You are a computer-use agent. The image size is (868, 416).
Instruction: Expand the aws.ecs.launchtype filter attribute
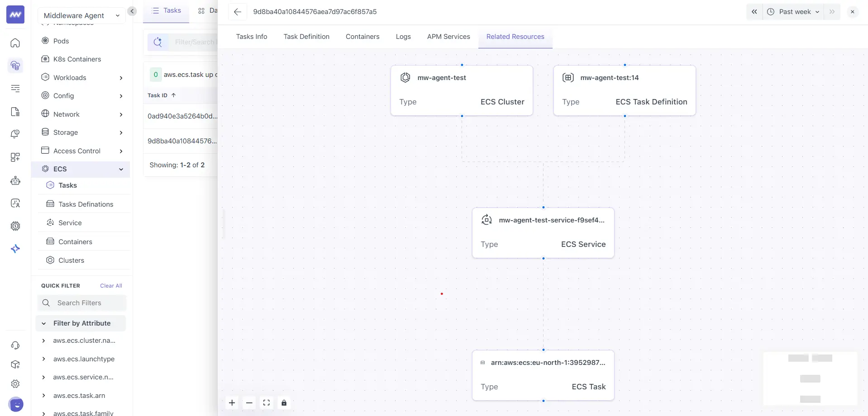pos(44,359)
